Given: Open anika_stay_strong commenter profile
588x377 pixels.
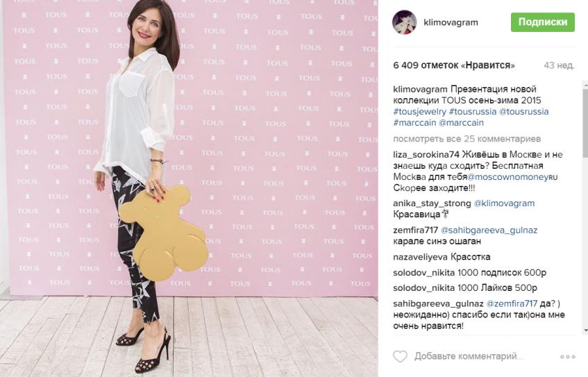Looking at the screenshot, I should coord(432,203).
